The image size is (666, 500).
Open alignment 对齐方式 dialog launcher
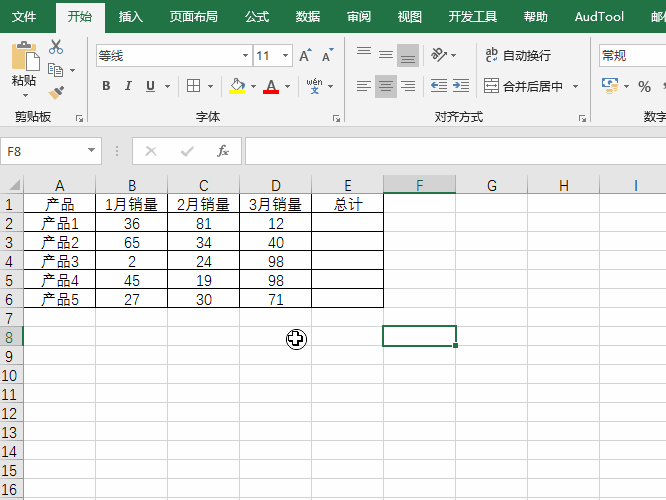(582, 119)
